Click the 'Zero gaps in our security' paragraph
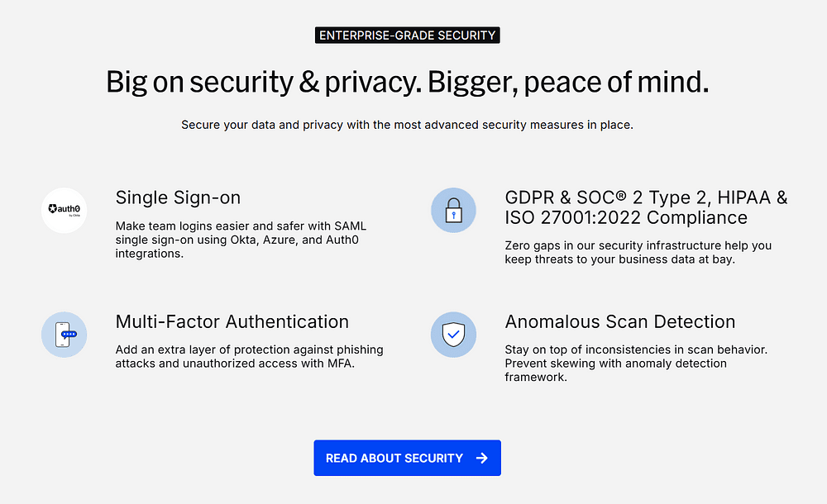 point(638,253)
